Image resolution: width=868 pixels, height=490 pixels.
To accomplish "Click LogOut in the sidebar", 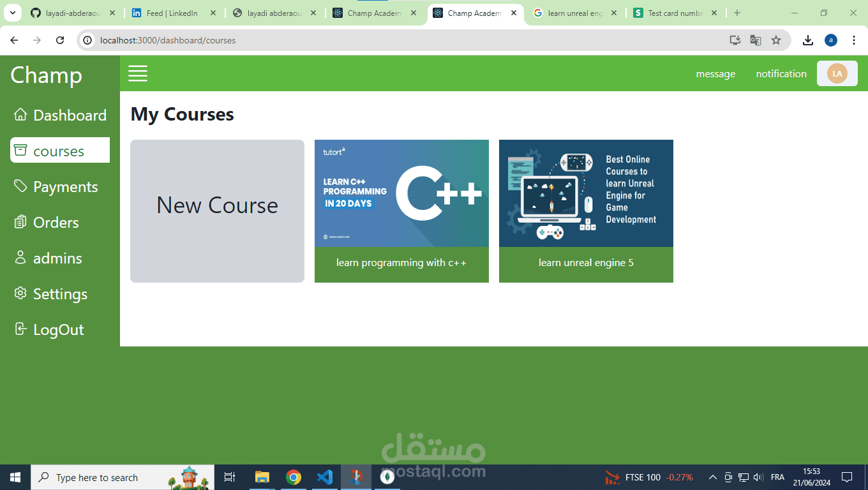I will pos(60,329).
